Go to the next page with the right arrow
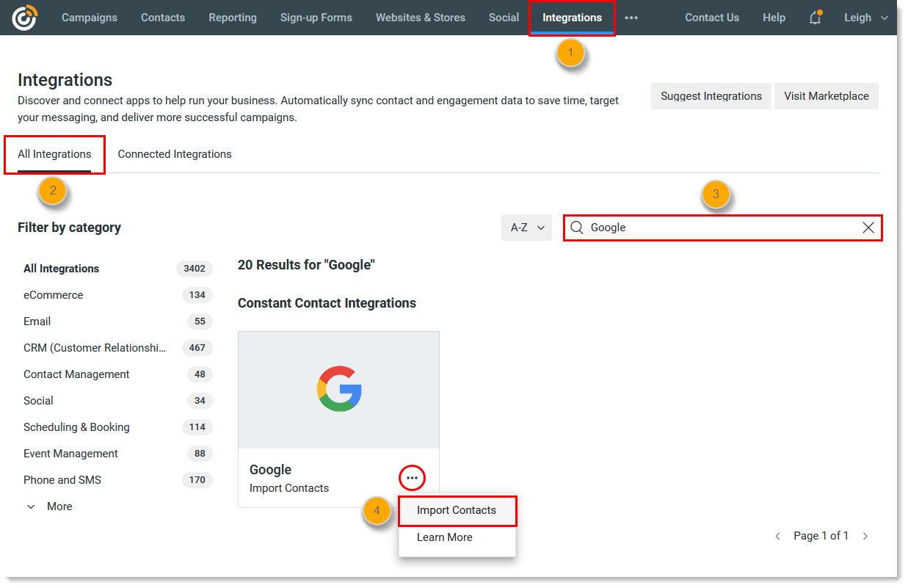The height and width of the screenshot is (588, 908). (865, 536)
